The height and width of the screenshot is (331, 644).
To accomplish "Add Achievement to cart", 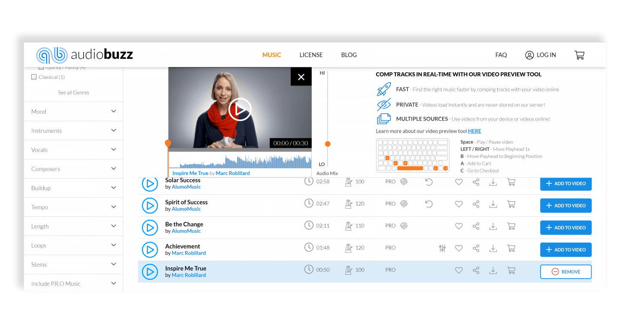I will click(x=511, y=248).
